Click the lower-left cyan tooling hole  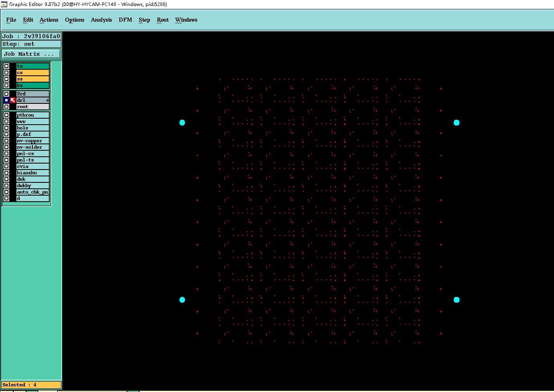click(x=182, y=300)
